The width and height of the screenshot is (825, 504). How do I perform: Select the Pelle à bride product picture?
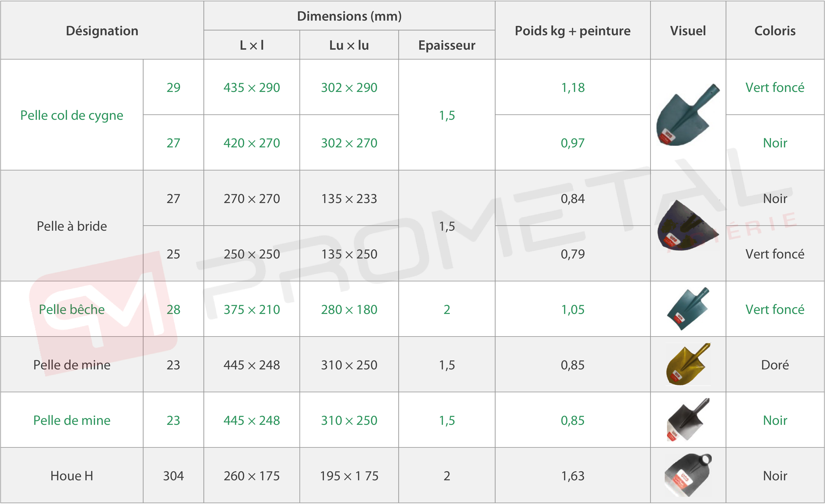tap(688, 225)
